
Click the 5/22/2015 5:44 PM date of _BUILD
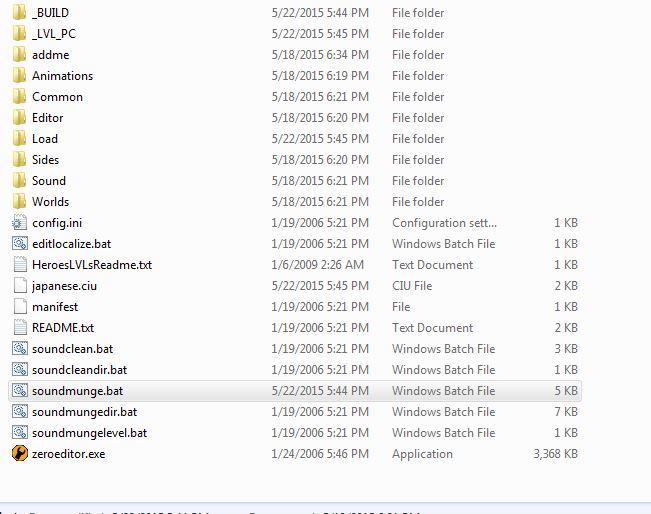320,13
